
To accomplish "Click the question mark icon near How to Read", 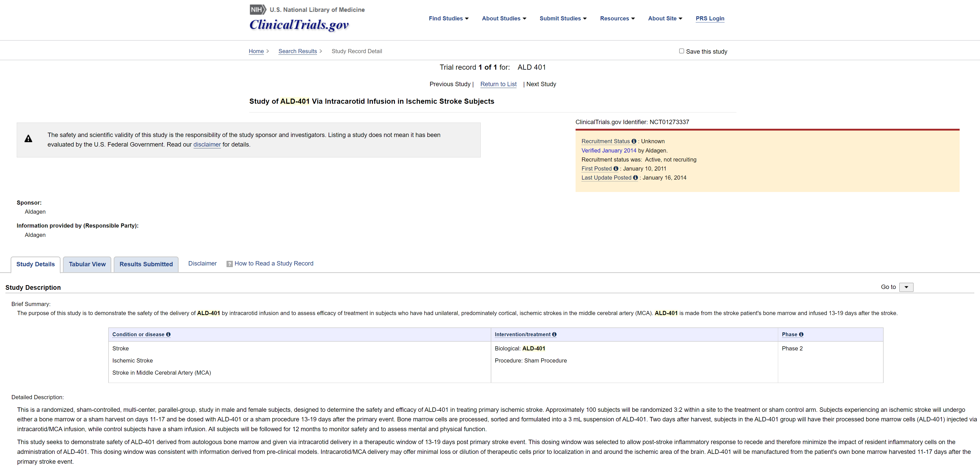I will point(230,264).
